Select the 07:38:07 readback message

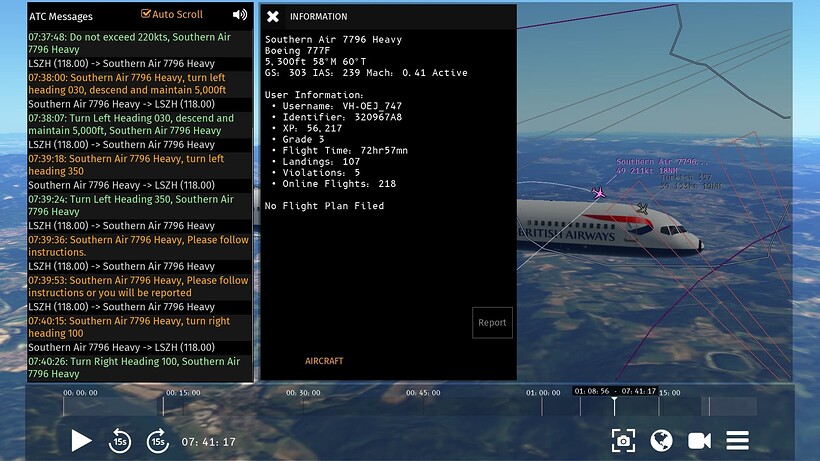(140, 124)
